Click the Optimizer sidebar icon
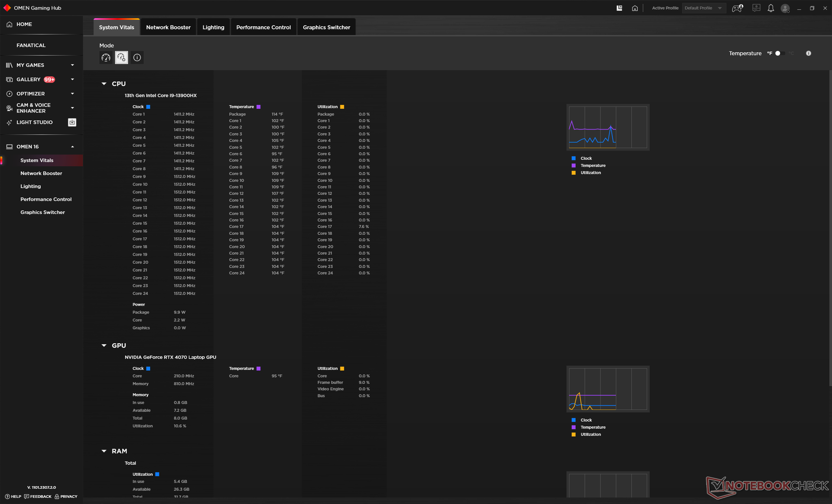Screen dimensions: 832x504 (x=9, y=94)
